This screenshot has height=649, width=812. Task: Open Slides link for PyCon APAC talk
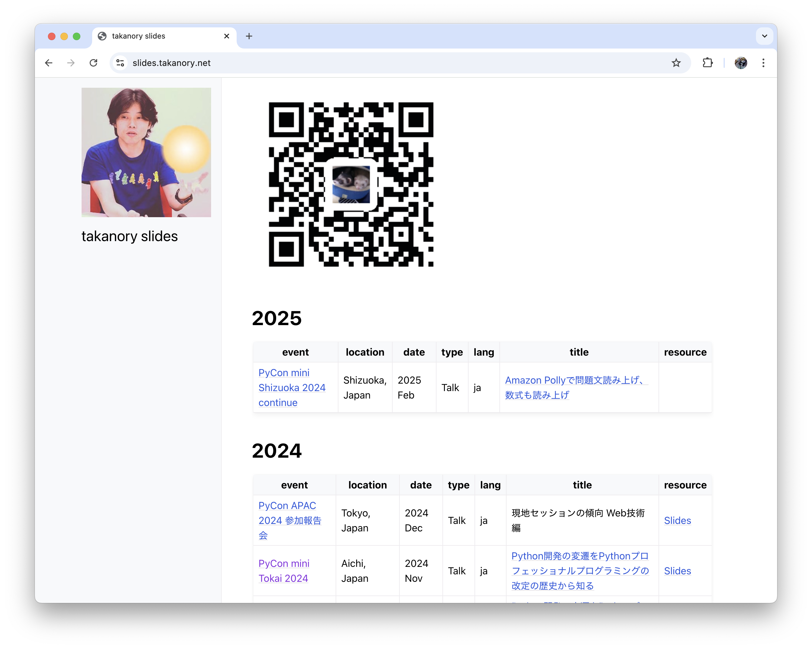tap(677, 520)
